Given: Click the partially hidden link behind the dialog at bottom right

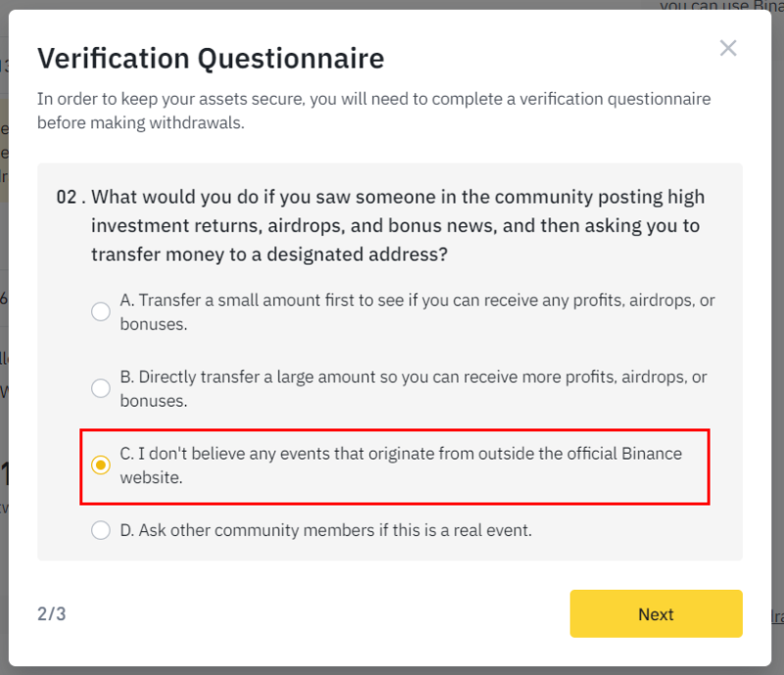Looking at the screenshot, I should (x=777, y=616).
